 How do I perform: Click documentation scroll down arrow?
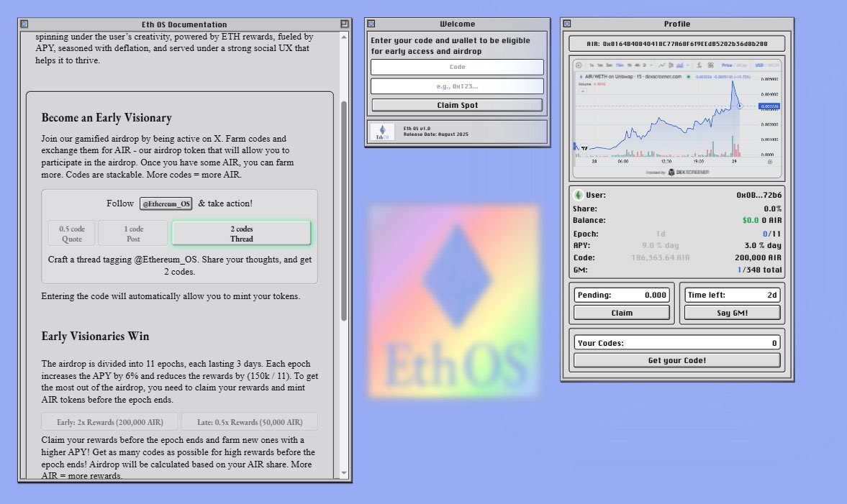tap(343, 473)
